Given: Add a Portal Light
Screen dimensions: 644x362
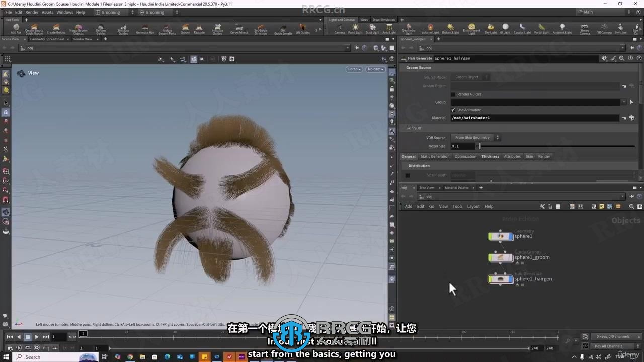Looking at the screenshot, I should (542, 29).
